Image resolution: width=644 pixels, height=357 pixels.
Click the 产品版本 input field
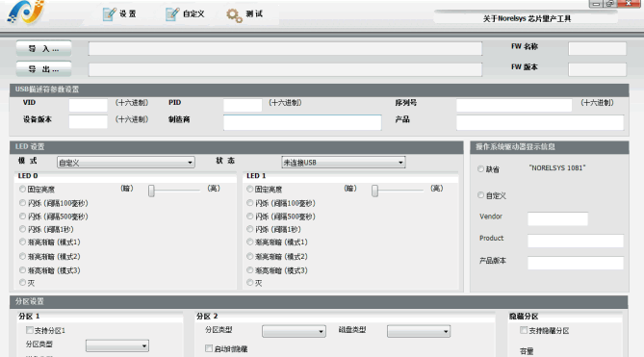576,263
